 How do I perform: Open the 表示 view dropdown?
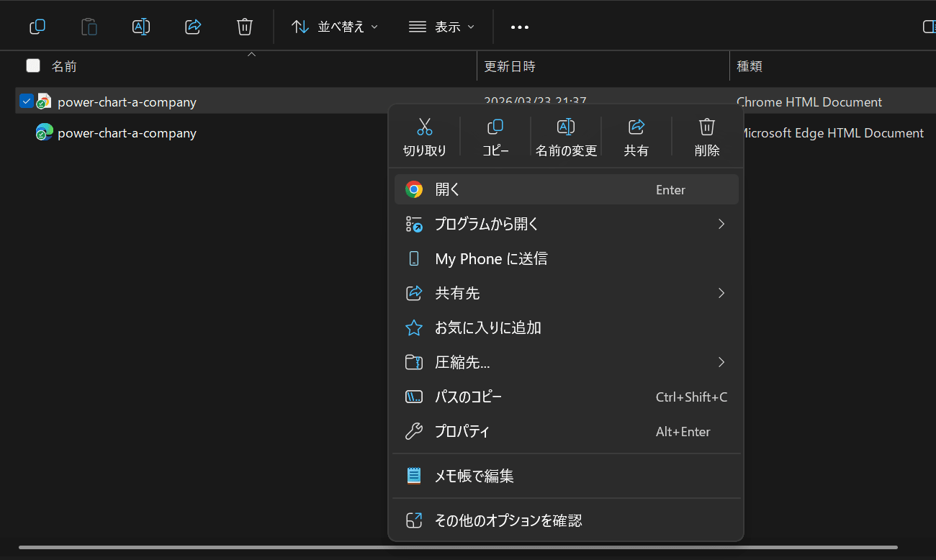441,26
